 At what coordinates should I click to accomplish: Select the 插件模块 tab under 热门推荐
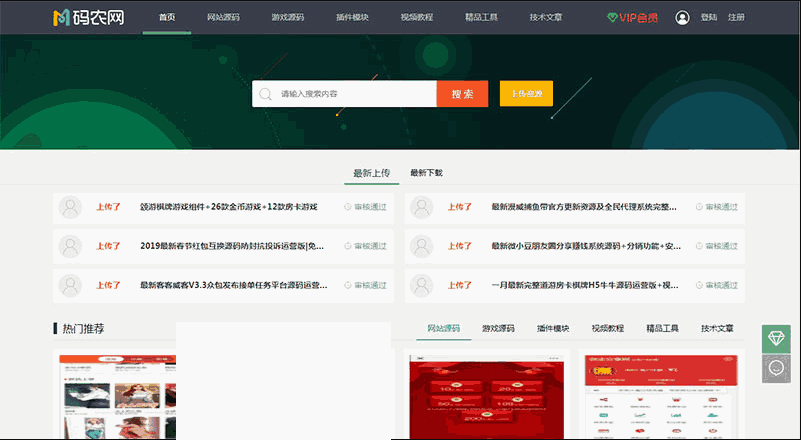[x=553, y=328]
